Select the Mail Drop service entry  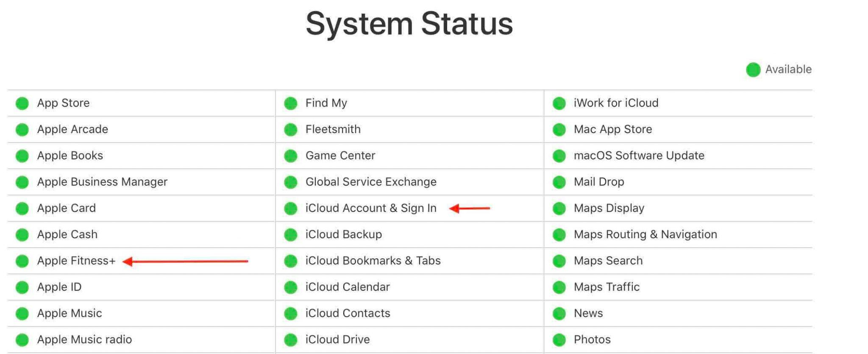pyautogui.click(x=598, y=182)
